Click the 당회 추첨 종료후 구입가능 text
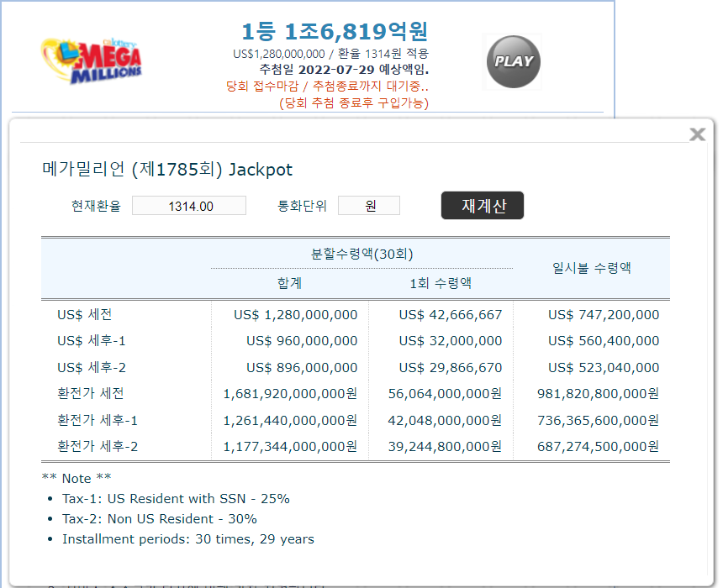This screenshot has height=588, width=723. coord(354,102)
